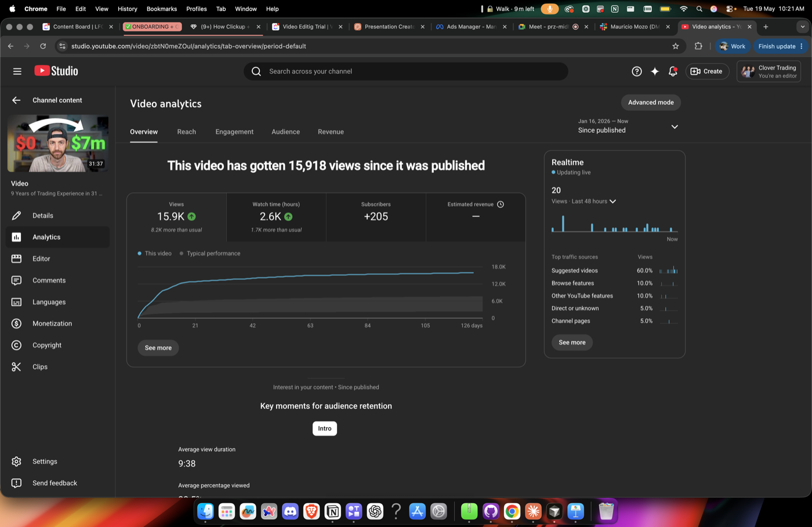Select the Views metric card
The height and width of the screenshot is (527, 812).
point(177,217)
